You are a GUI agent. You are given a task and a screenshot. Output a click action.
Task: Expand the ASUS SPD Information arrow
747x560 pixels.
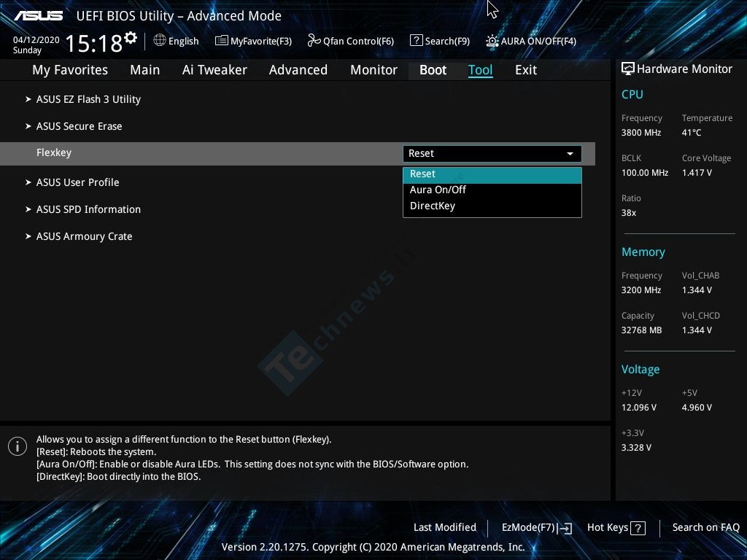tap(28, 209)
